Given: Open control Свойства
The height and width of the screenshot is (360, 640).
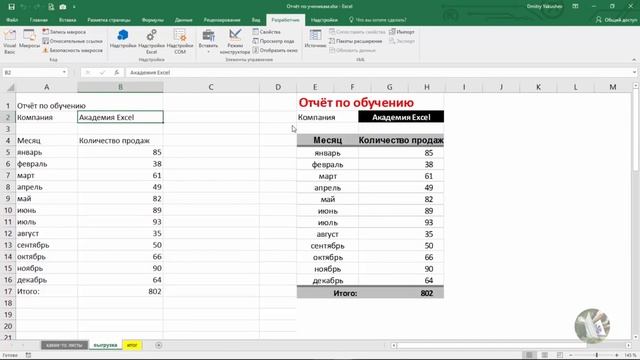Looking at the screenshot, I should click(267, 32).
